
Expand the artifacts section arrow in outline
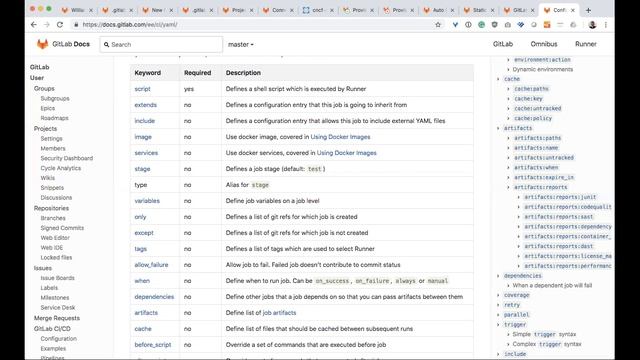coord(498,128)
